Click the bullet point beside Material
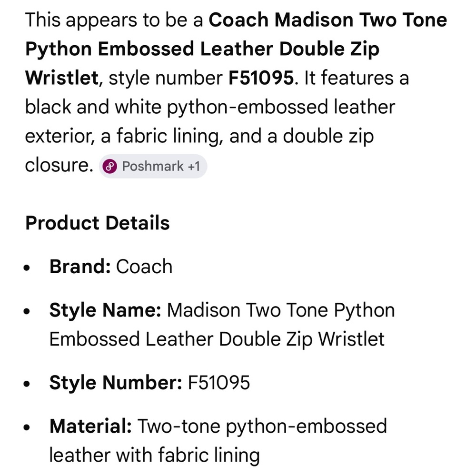The image size is (476, 476). pos(28,427)
